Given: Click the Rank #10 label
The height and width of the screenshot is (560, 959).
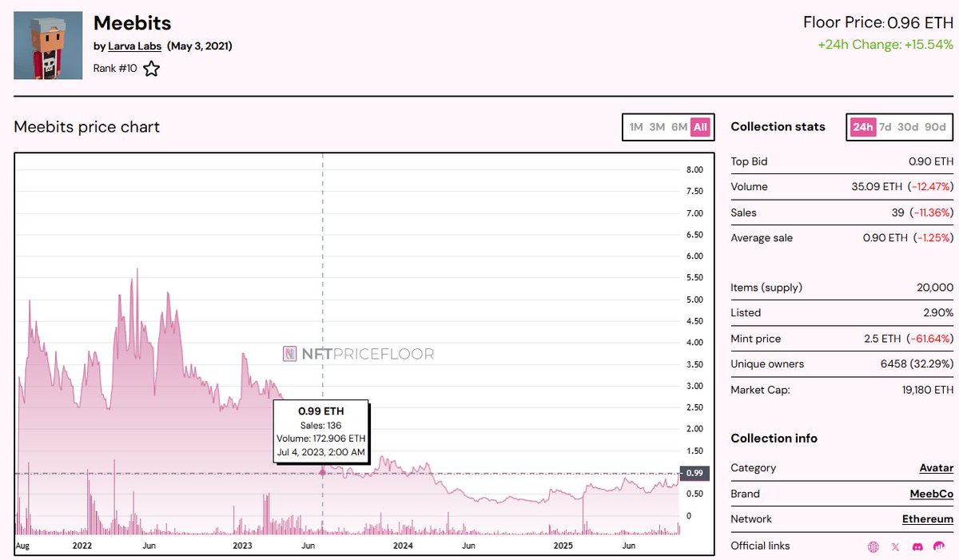Looking at the screenshot, I should (x=115, y=69).
